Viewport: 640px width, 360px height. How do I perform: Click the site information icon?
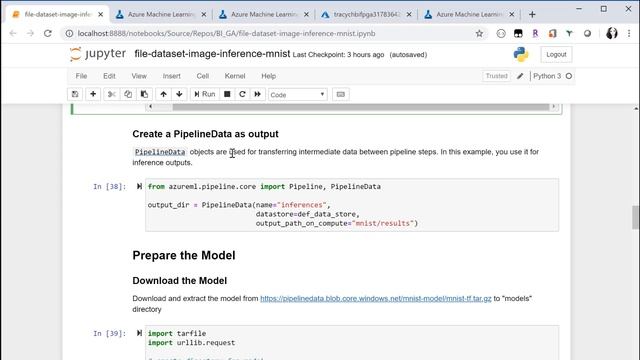point(69,33)
